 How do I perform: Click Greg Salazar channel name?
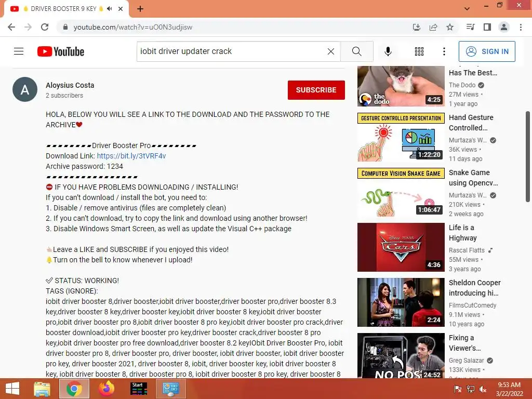(466, 361)
